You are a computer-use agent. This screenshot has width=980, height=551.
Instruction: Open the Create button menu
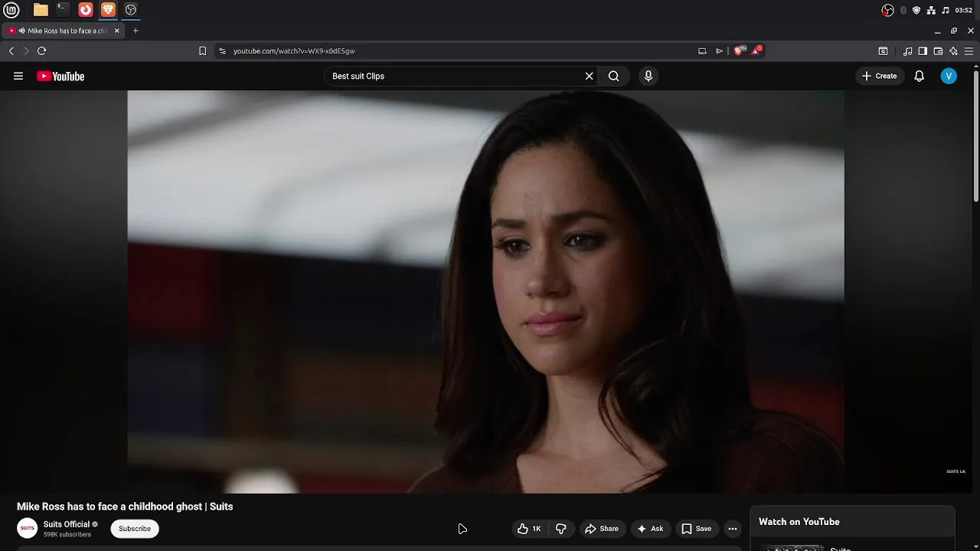click(x=879, y=76)
